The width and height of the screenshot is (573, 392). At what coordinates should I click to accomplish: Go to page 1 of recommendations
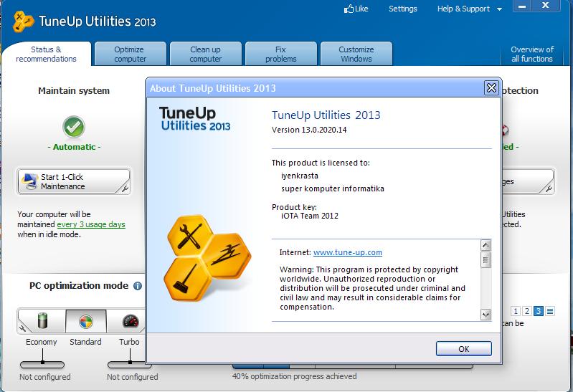tap(515, 311)
